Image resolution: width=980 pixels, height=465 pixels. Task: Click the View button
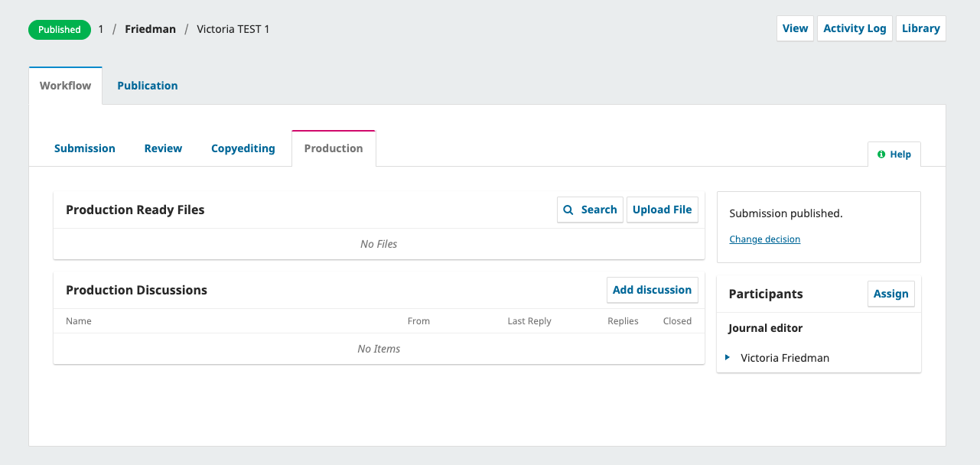click(795, 28)
